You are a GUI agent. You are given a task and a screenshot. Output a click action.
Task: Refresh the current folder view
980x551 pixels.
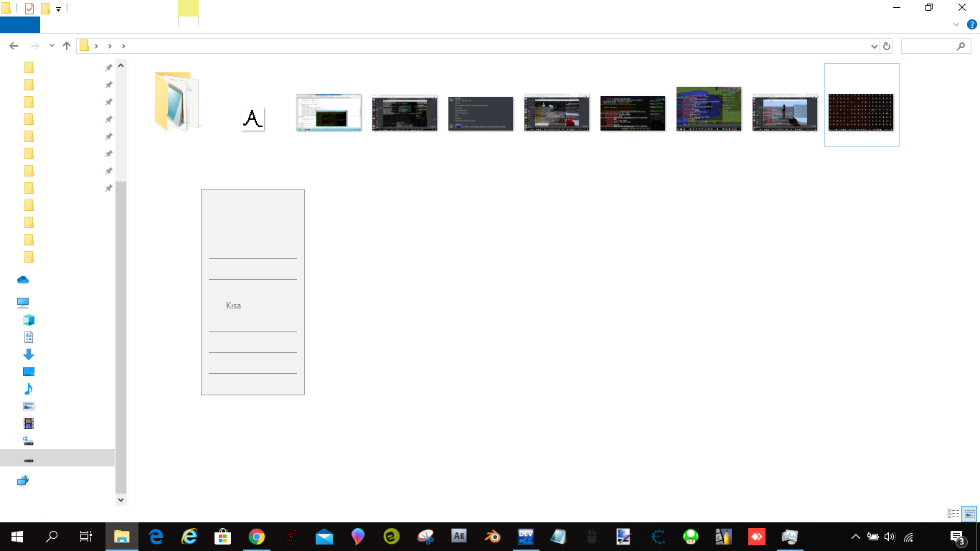887,46
